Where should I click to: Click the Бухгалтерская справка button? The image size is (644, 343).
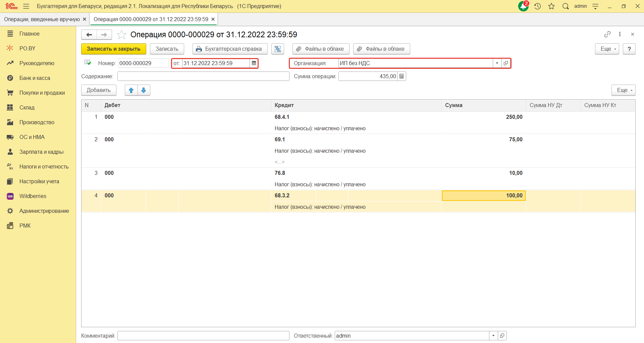230,49
